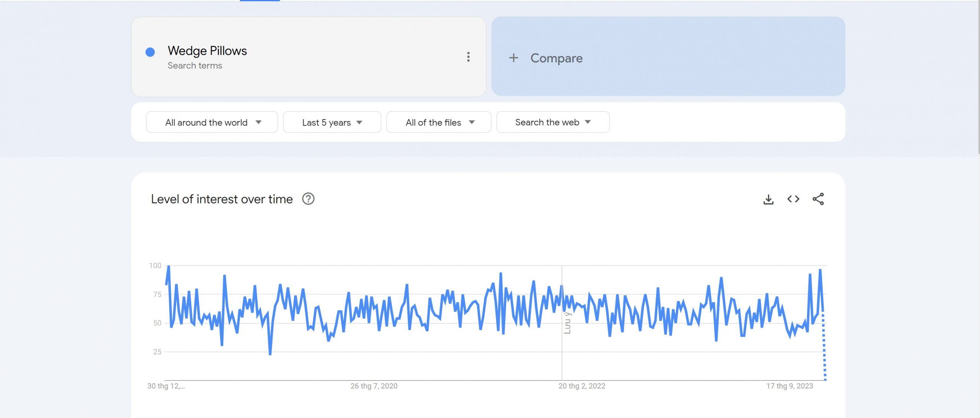Click the plus icon beside Compare
Screen dimensions: 980x418
(x=513, y=58)
